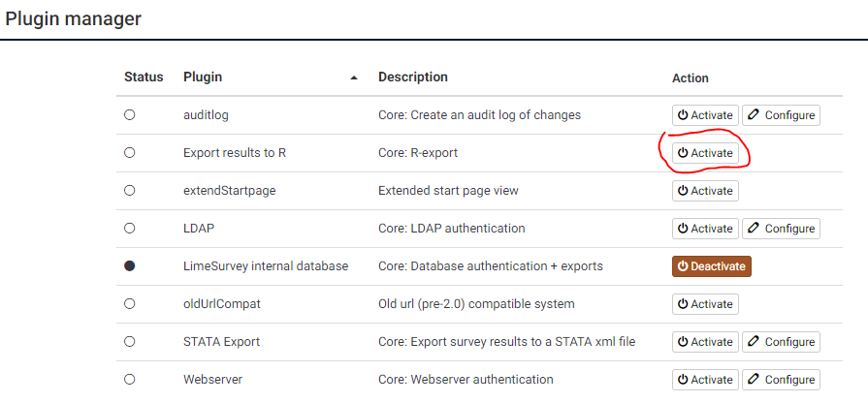Configure the STATA Export plugin
Screen dimensions: 868x403
click(x=781, y=342)
